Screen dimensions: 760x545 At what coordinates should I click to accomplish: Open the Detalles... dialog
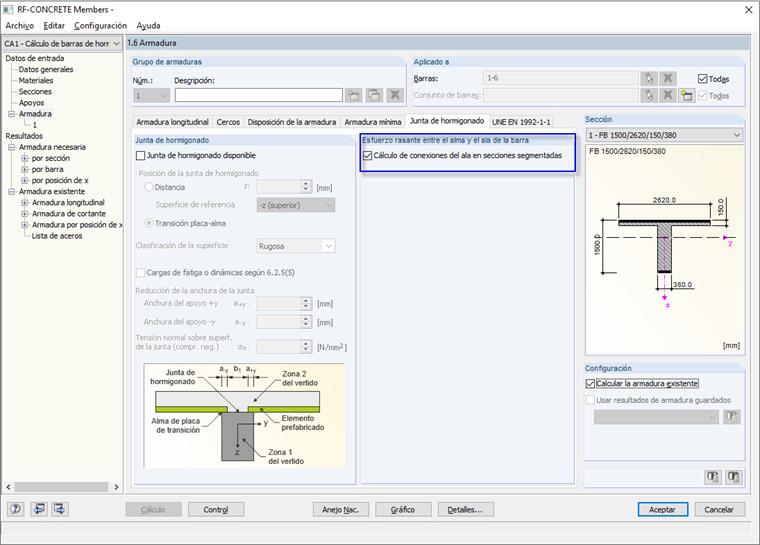pyautogui.click(x=465, y=510)
